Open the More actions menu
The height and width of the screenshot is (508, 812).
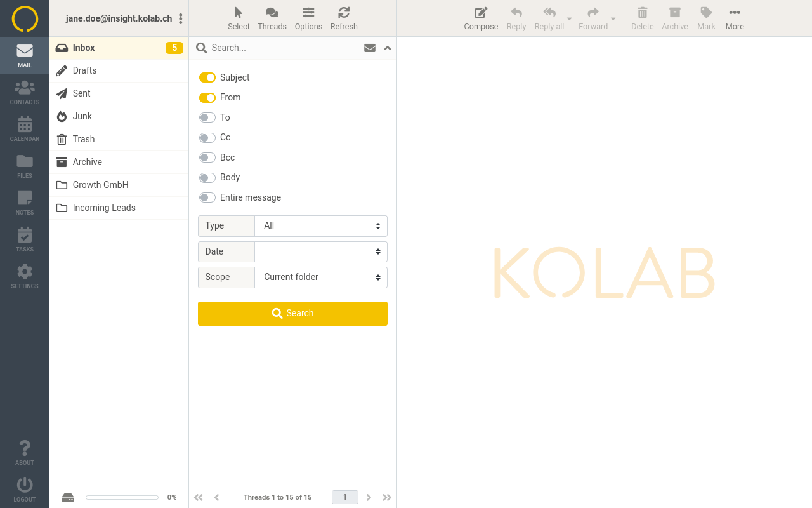click(735, 18)
